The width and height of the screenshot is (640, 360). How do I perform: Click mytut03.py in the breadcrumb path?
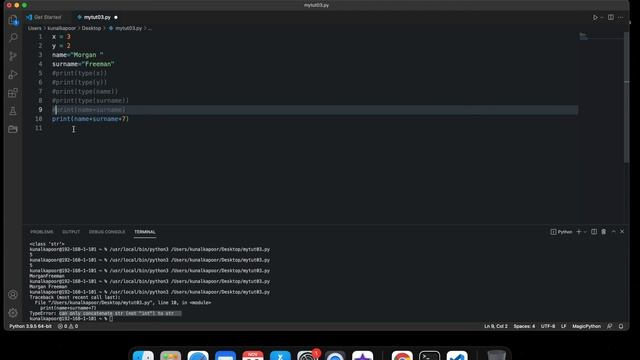(x=128, y=28)
